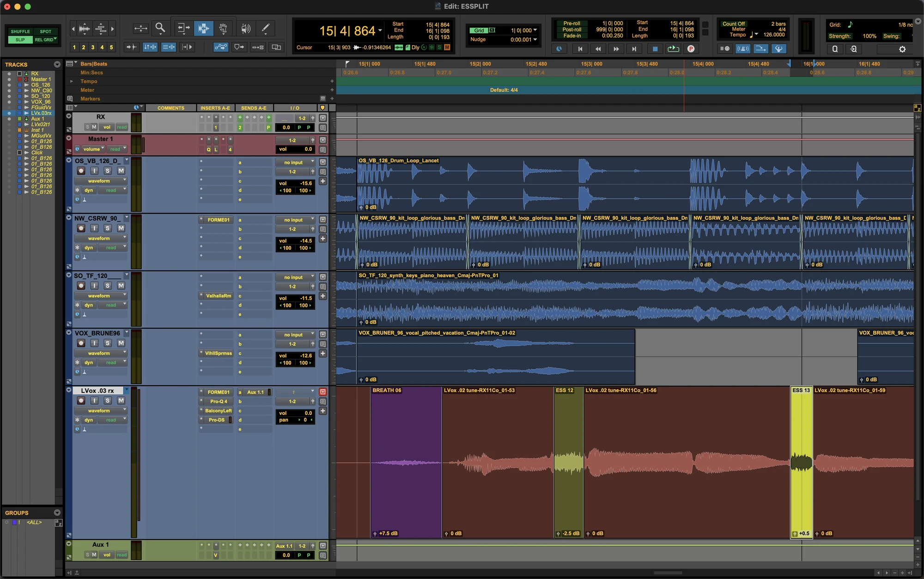Toggle the Metronome click icon

tap(743, 48)
